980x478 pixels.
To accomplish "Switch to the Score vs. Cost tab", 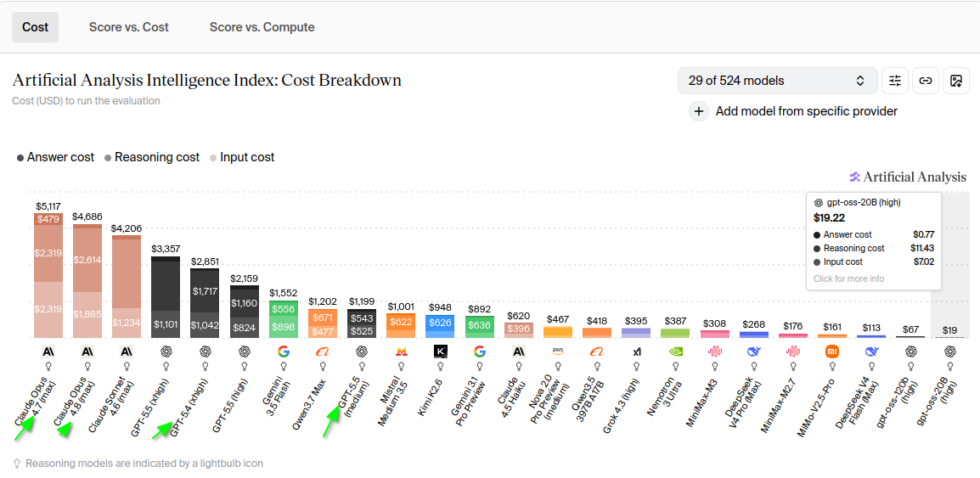I will click(129, 27).
